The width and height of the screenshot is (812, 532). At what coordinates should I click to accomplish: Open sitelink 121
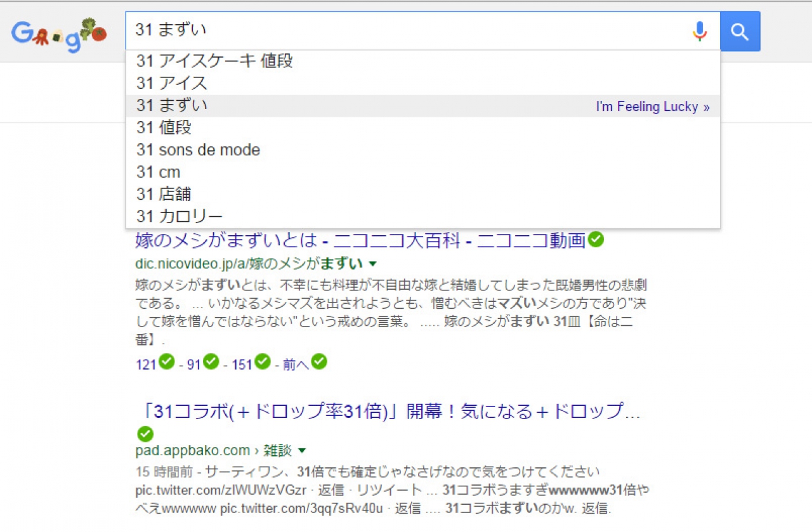[146, 365]
